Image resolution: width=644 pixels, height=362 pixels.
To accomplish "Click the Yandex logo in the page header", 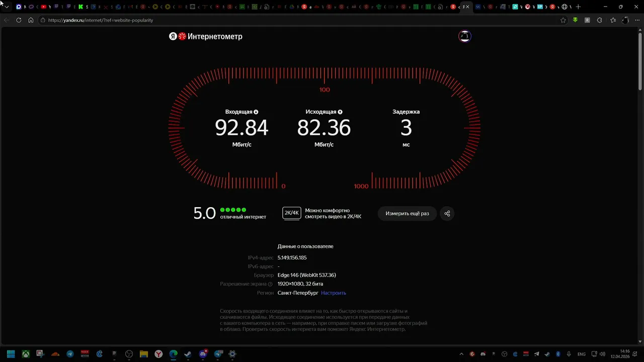I will [x=173, y=36].
